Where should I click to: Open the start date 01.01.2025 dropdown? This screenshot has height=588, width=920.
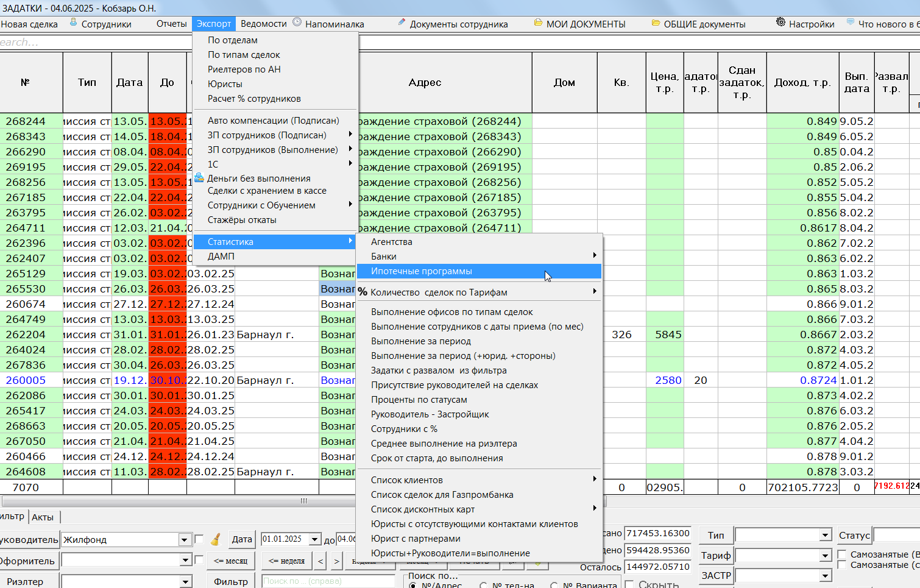pos(315,539)
